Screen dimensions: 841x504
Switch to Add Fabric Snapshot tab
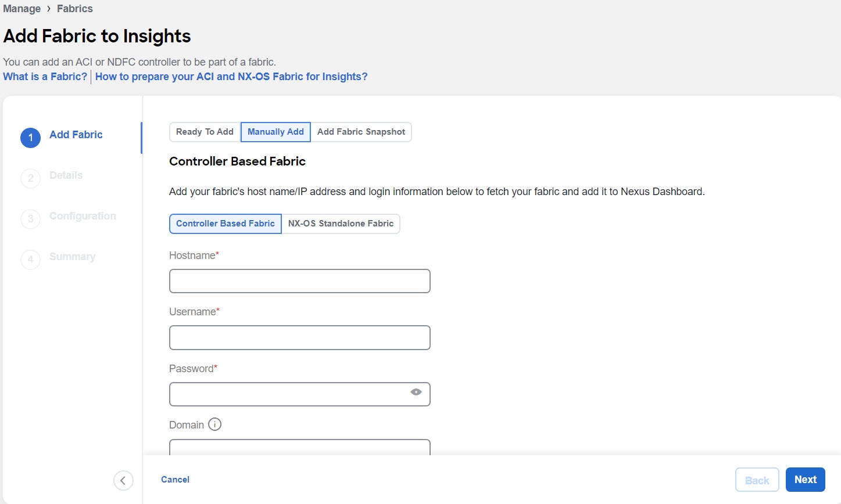pos(361,132)
